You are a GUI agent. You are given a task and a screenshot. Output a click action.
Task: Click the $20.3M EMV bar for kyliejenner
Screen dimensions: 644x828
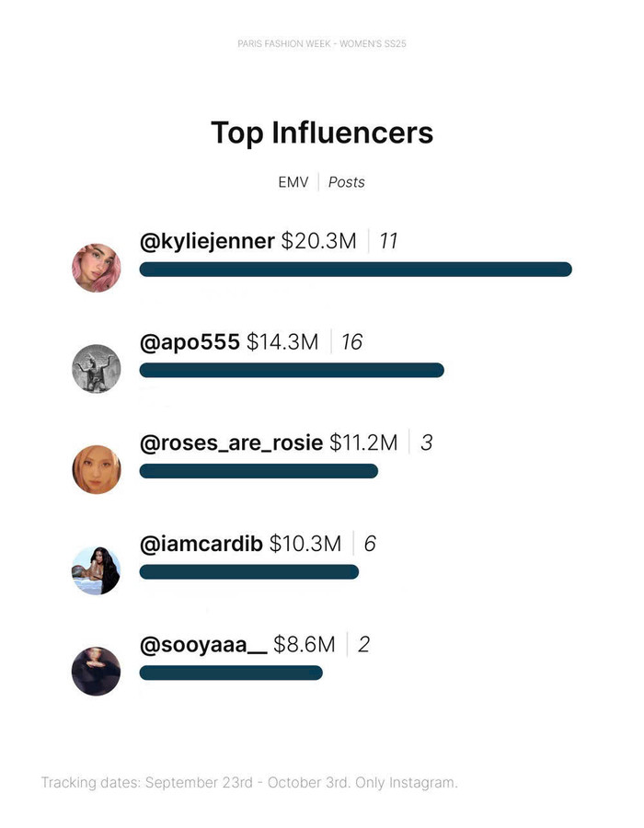point(355,270)
